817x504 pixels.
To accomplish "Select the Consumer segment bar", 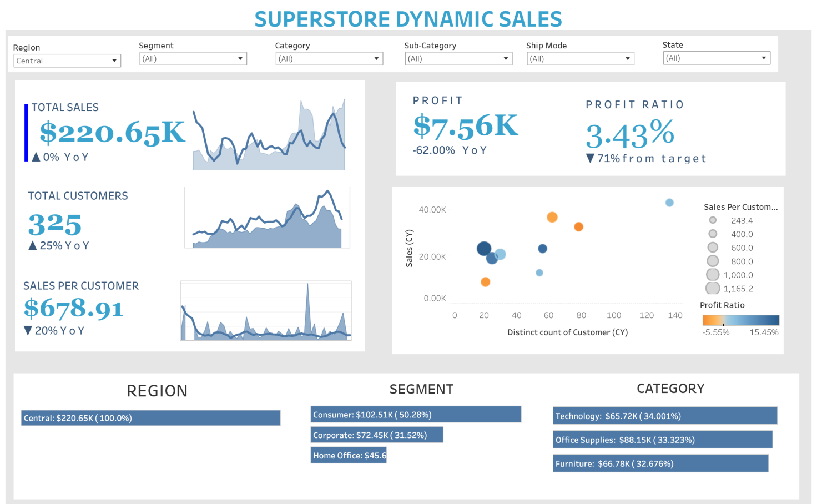I will [416, 415].
